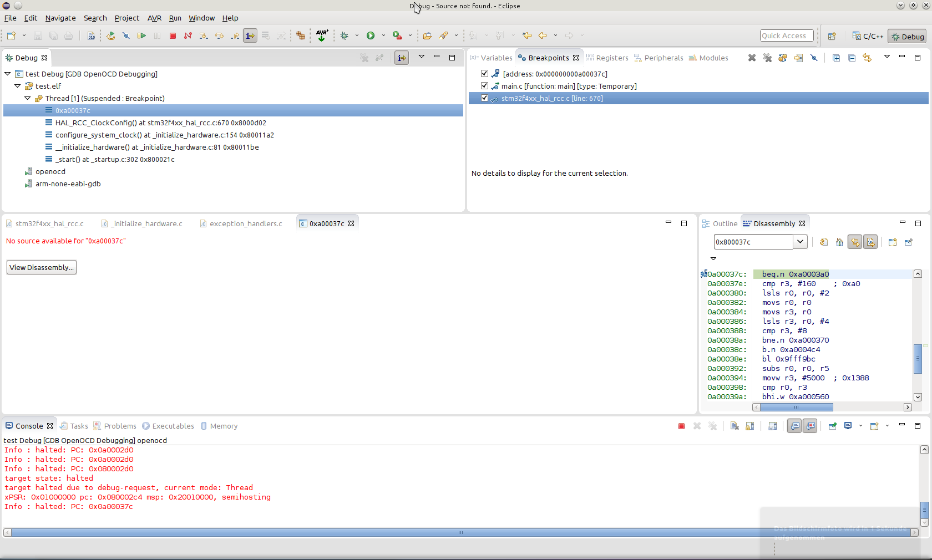932x560 pixels.
Task: Click Go to Program Counter home icon
Action: [839, 242]
